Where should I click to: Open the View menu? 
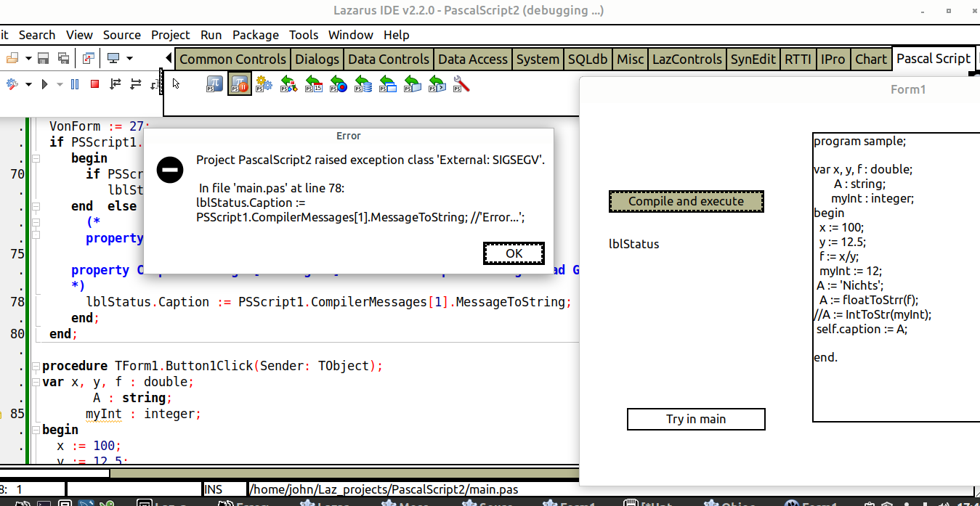79,35
